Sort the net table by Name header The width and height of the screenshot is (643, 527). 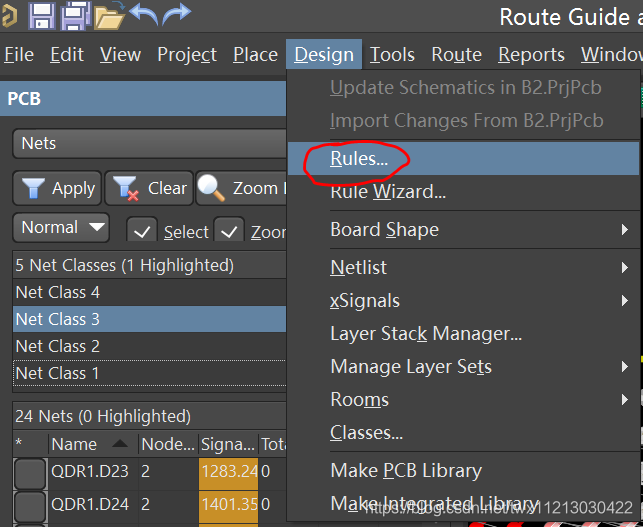pyautogui.click(x=93, y=444)
